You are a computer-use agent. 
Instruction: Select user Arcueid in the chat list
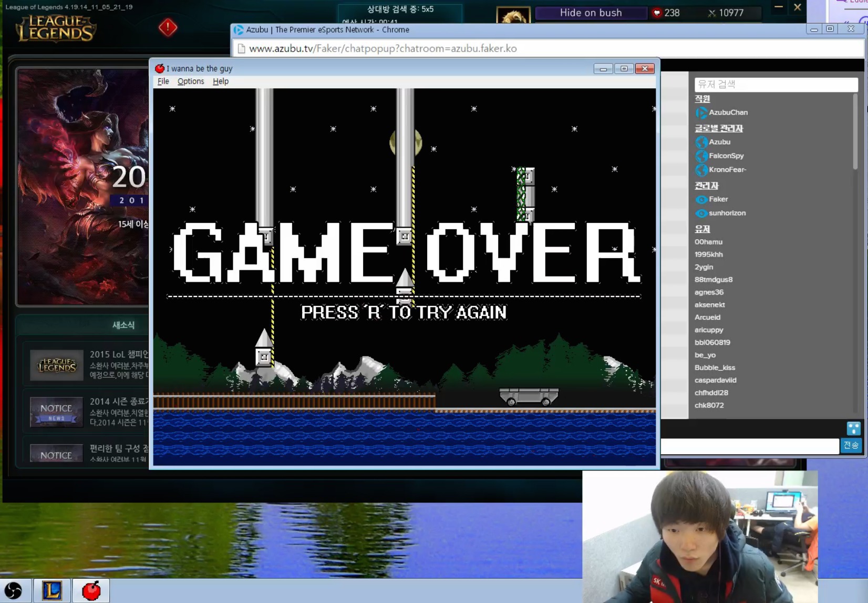click(x=708, y=318)
